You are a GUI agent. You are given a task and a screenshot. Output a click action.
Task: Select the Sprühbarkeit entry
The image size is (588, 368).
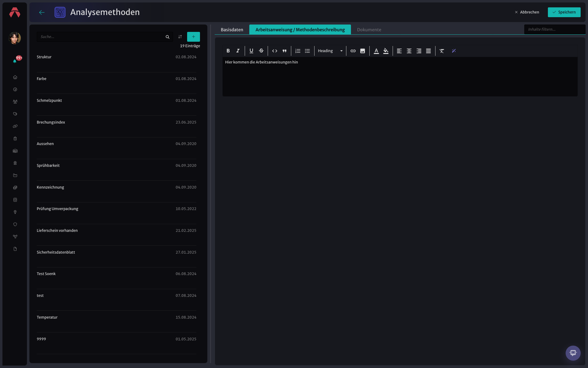(116, 170)
